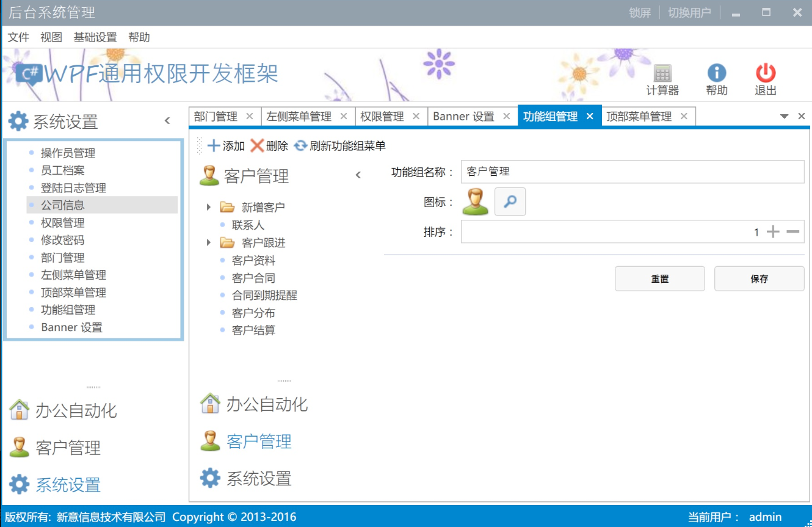The height and width of the screenshot is (527, 812).
Task: Click the 帮助 info icon
Action: 717,73
